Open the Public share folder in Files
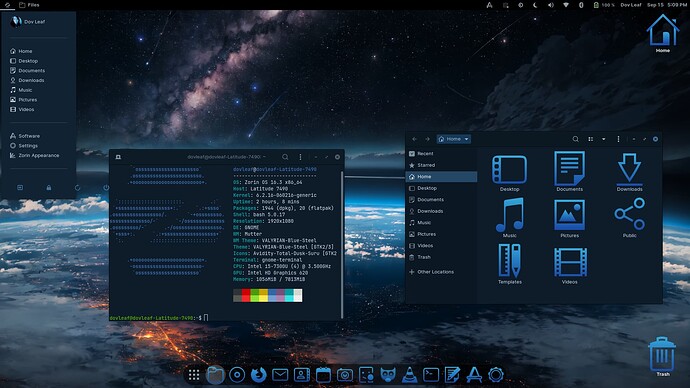The height and width of the screenshot is (388, 690). click(630, 218)
